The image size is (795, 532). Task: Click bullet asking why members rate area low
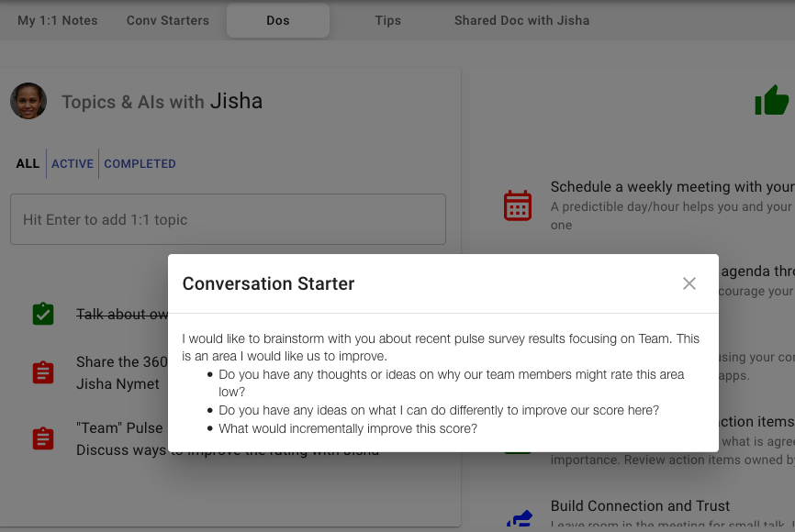[452, 383]
